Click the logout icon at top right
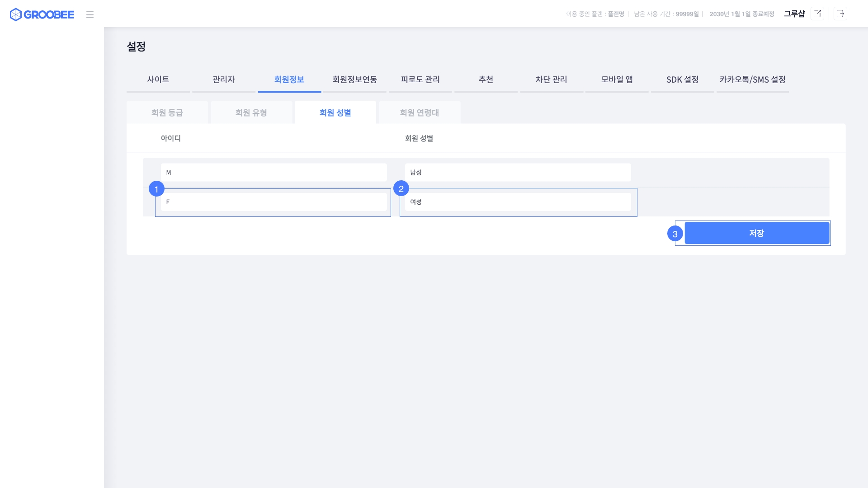The height and width of the screenshot is (488, 868). pyautogui.click(x=840, y=14)
